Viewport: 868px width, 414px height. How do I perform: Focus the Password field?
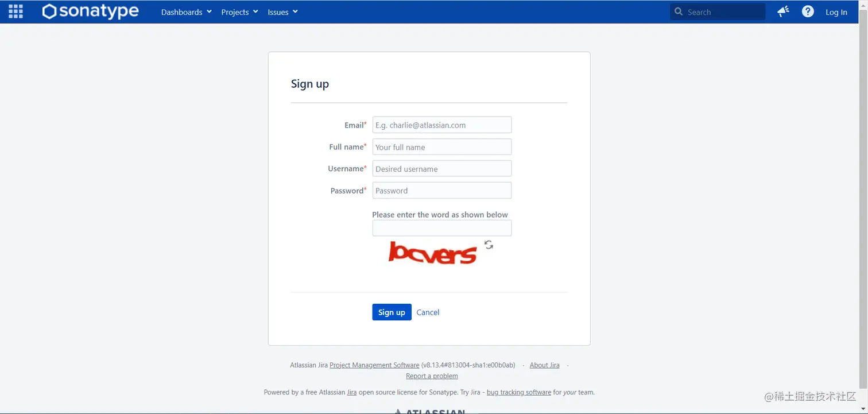pyautogui.click(x=442, y=191)
